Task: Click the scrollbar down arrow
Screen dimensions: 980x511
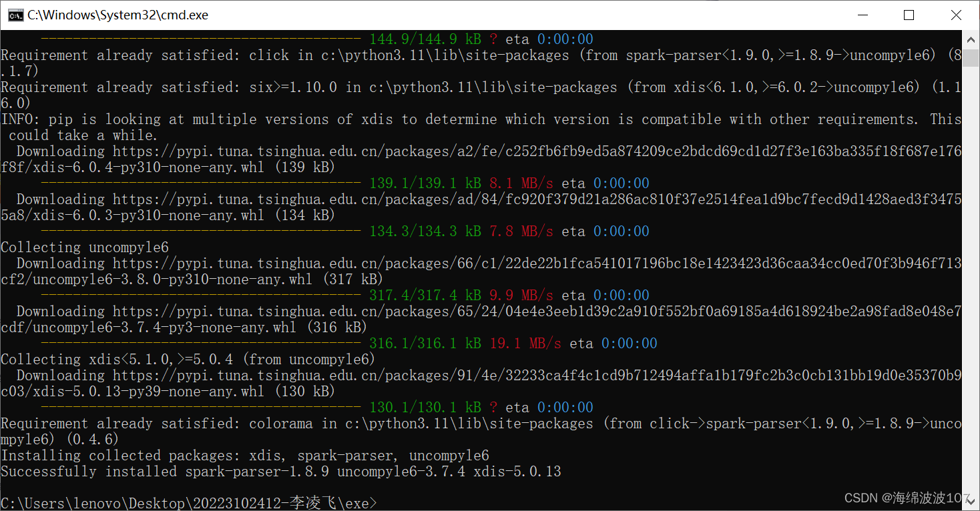Action: pos(971,502)
